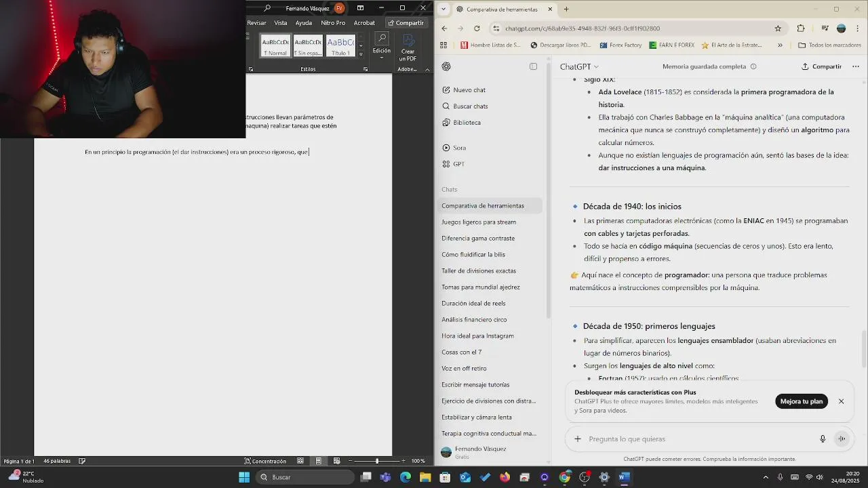Open the conversation options three-dot menu

click(856, 66)
